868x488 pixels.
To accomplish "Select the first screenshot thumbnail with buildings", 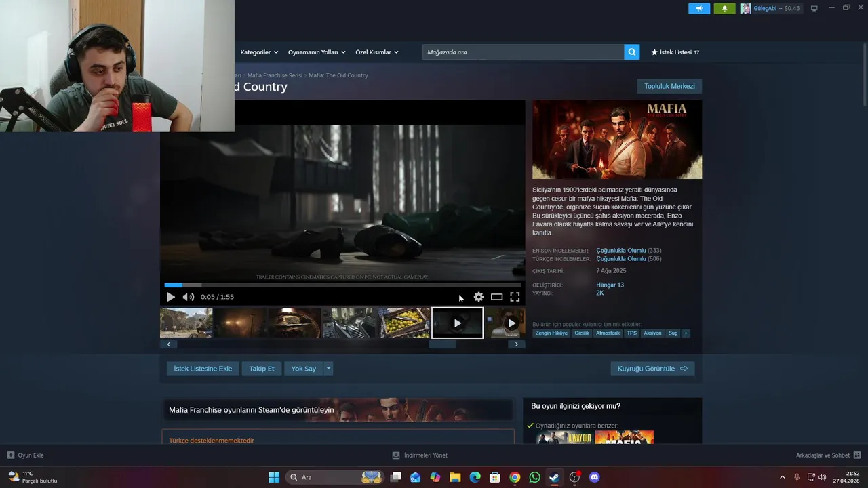I will [x=186, y=323].
